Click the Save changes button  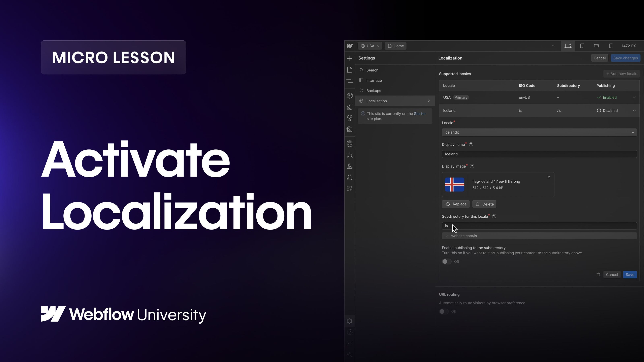coord(625,58)
